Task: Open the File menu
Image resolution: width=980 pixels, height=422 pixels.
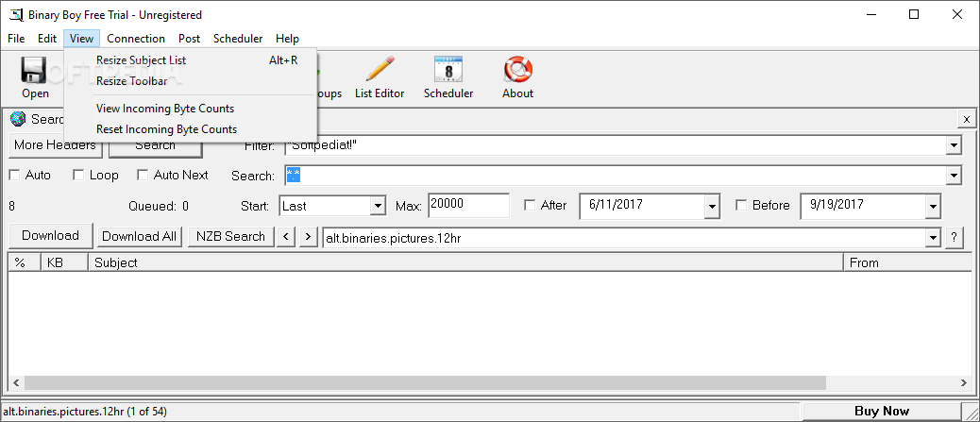Action: pos(16,39)
